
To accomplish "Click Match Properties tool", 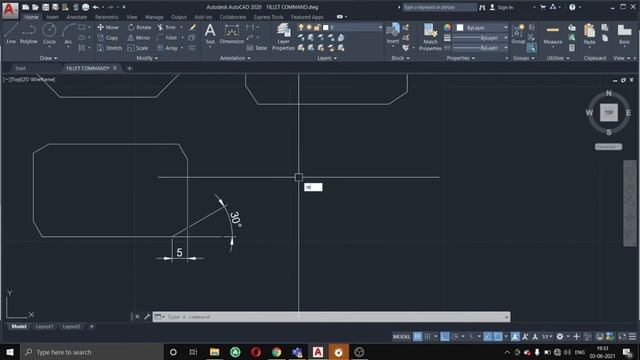I will click(x=430, y=37).
